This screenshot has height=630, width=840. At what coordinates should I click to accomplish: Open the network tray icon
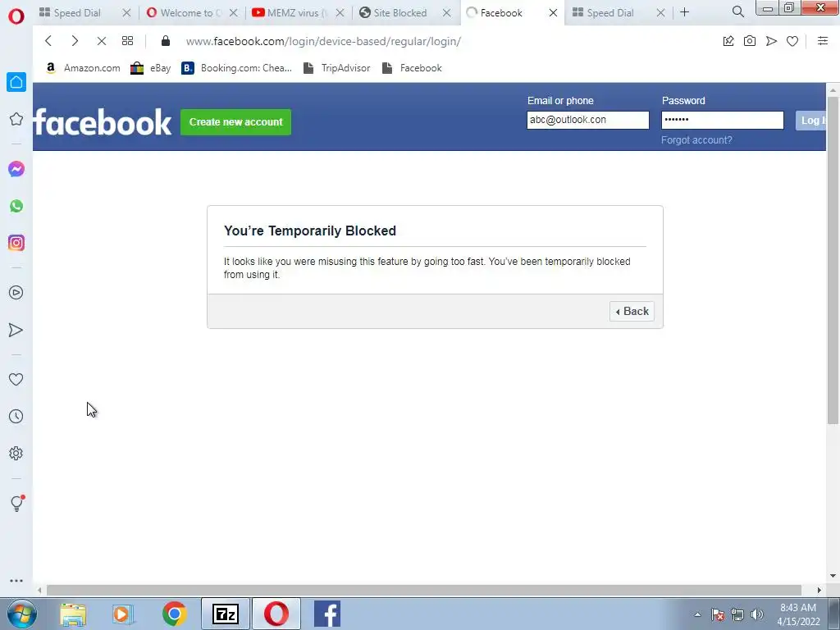click(x=737, y=614)
